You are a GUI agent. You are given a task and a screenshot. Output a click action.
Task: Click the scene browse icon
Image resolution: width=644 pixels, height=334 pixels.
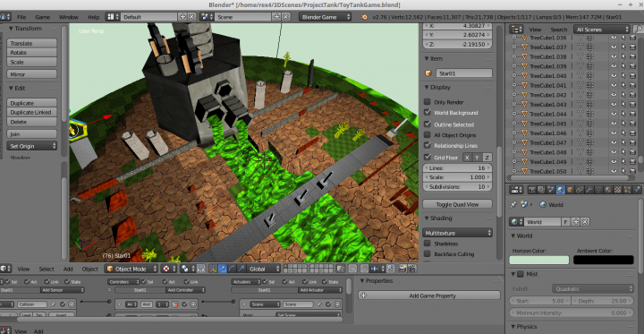(x=207, y=17)
